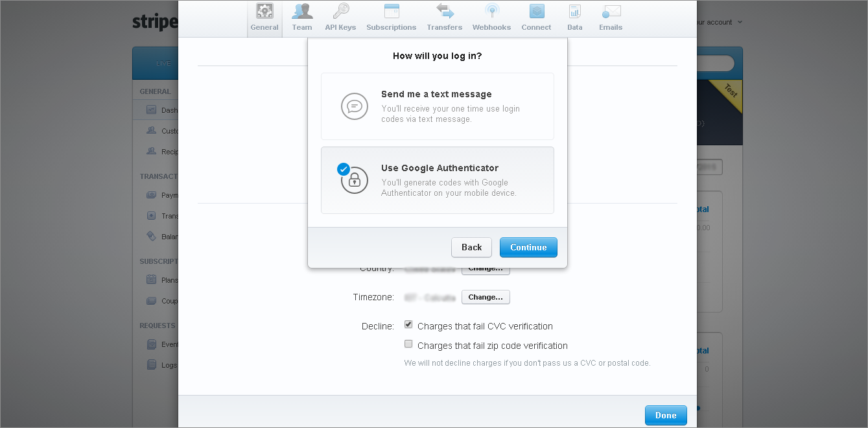868x428 pixels.
Task: Click the Google Authenticator padlock icon
Action: click(355, 181)
